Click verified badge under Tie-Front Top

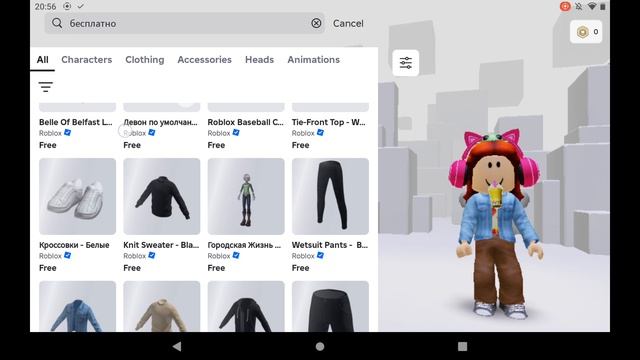pyautogui.click(x=320, y=133)
